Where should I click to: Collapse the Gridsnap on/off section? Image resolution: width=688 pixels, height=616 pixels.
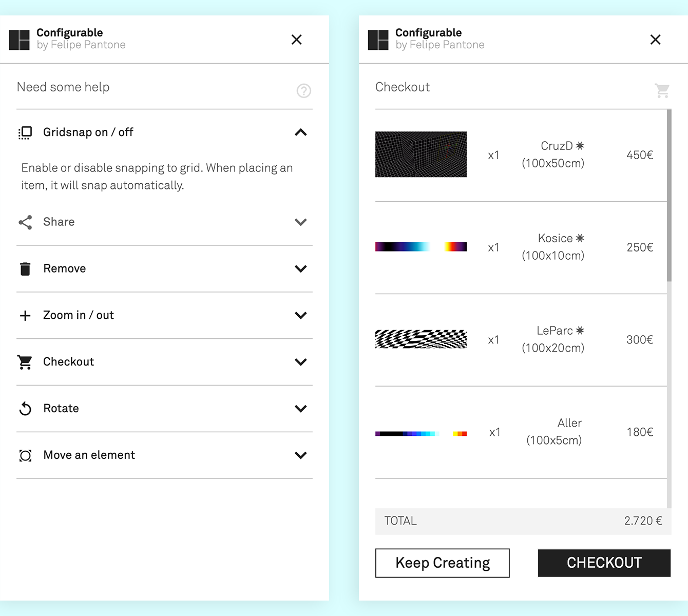(301, 132)
